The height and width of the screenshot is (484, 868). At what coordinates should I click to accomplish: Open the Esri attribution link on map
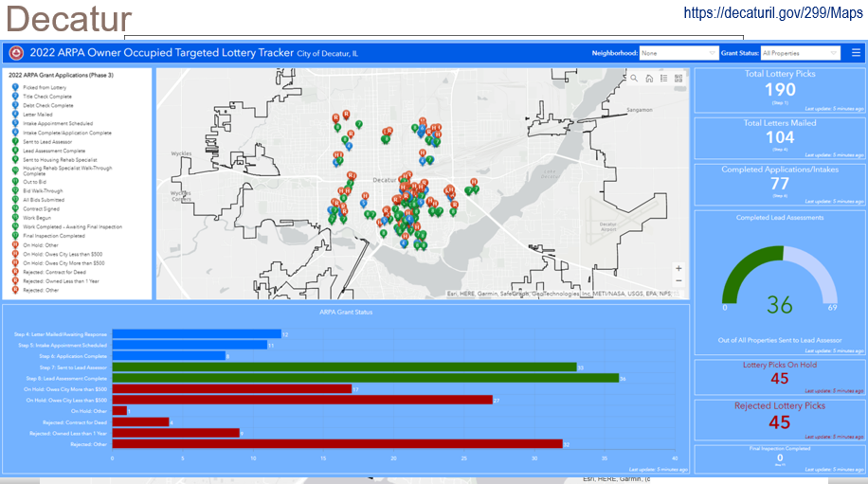tap(452, 294)
